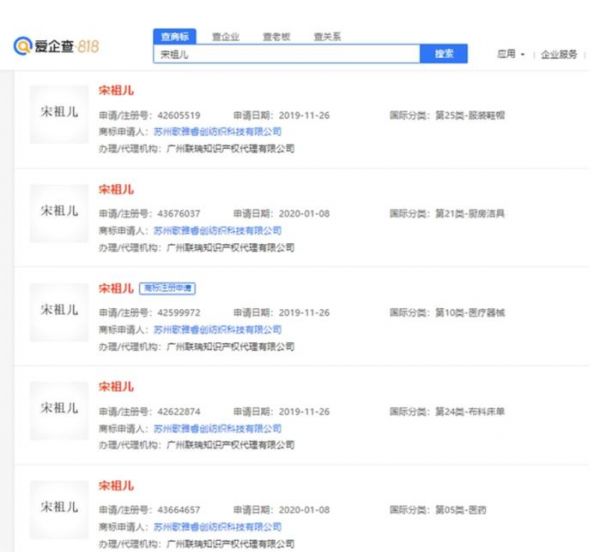Open 宋祖儿 title of the 第21类 result
600x552 pixels.
point(116,189)
